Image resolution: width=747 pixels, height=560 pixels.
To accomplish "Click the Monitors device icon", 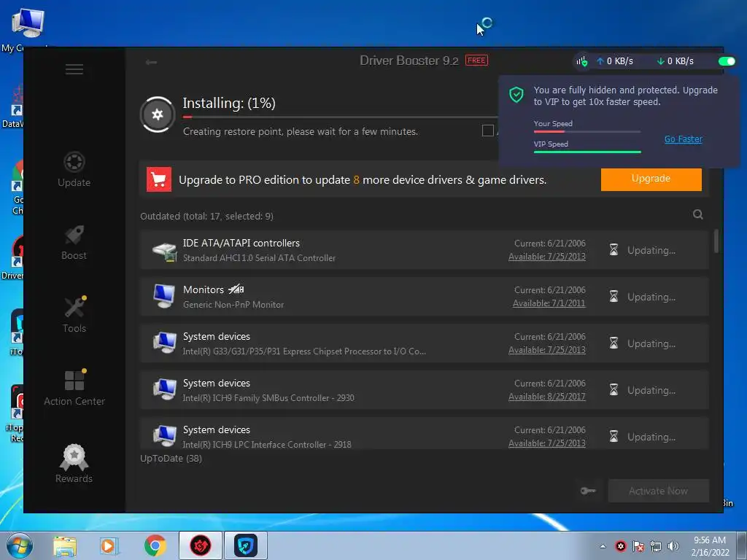I will click(x=165, y=296).
